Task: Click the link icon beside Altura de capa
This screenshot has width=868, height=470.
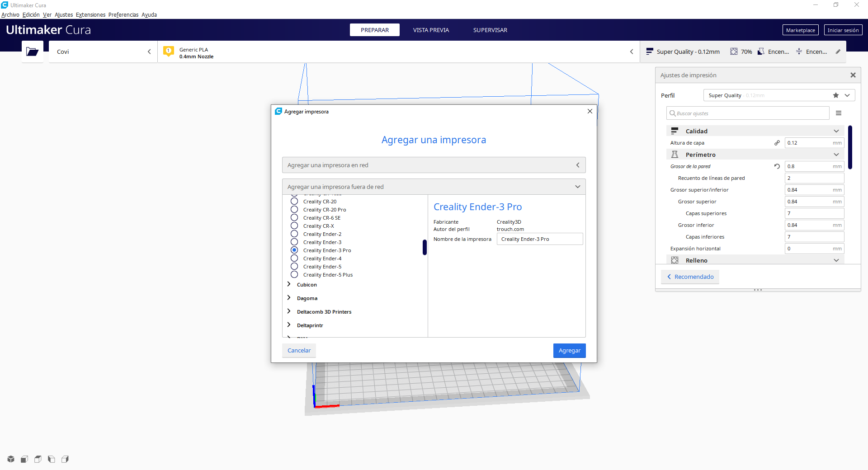Action: 777,143
